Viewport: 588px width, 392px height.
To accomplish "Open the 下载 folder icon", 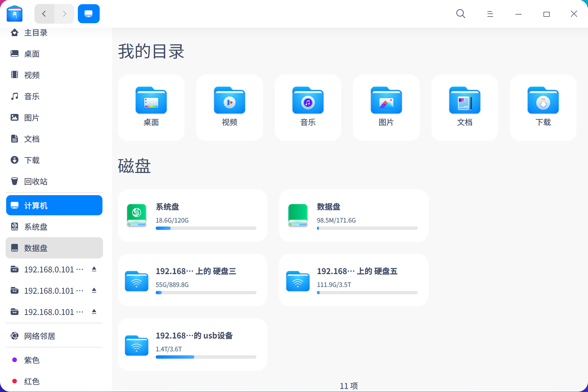I will point(543,101).
